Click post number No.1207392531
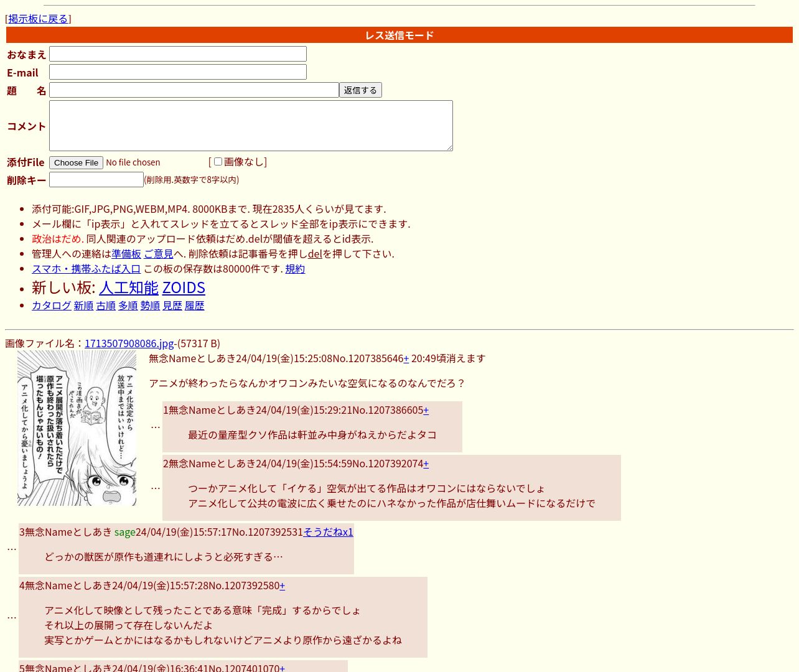 [x=268, y=532]
